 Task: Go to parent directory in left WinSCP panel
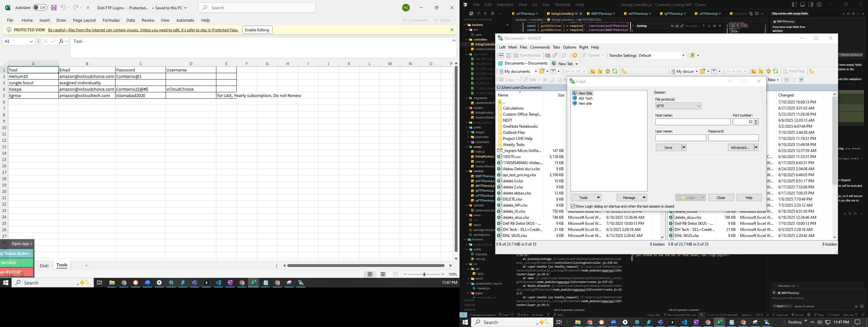point(592,71)
